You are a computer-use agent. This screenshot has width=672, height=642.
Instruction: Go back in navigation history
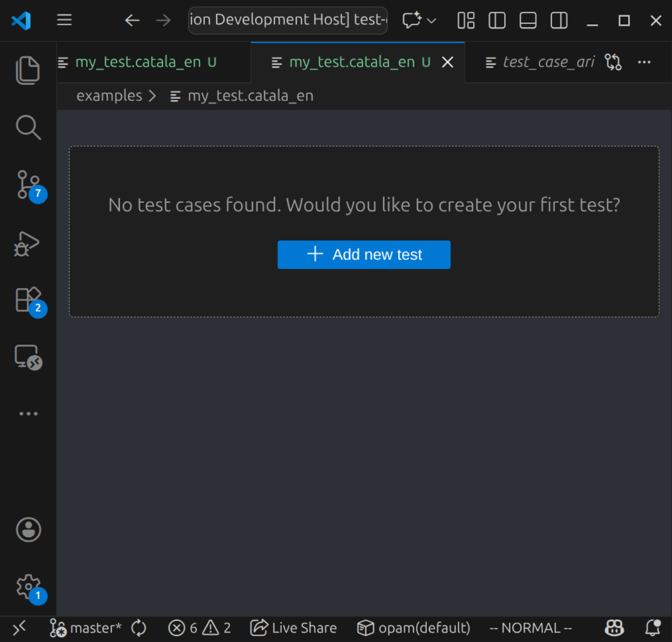coord(132,20)
